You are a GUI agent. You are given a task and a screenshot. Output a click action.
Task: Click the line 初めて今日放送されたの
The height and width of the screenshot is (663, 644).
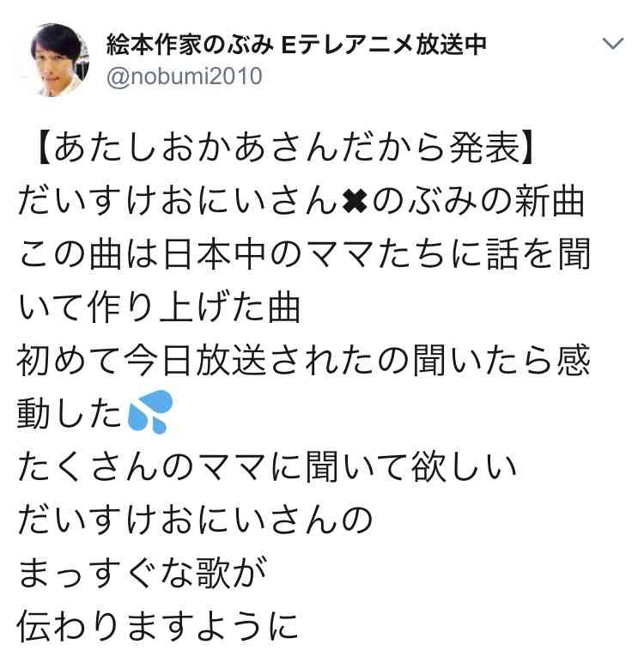214,360
